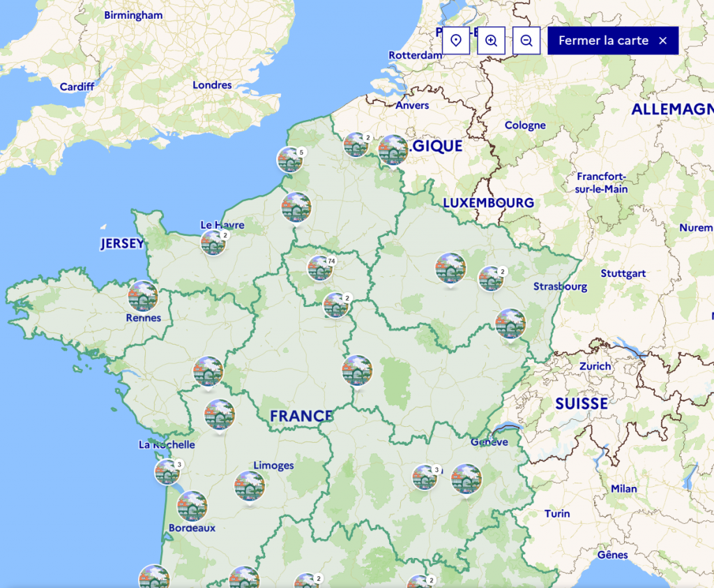Screen dimensions: 714x588
Task: Click the marker just above Bordeaux
Action: click(x=192, y=506)
